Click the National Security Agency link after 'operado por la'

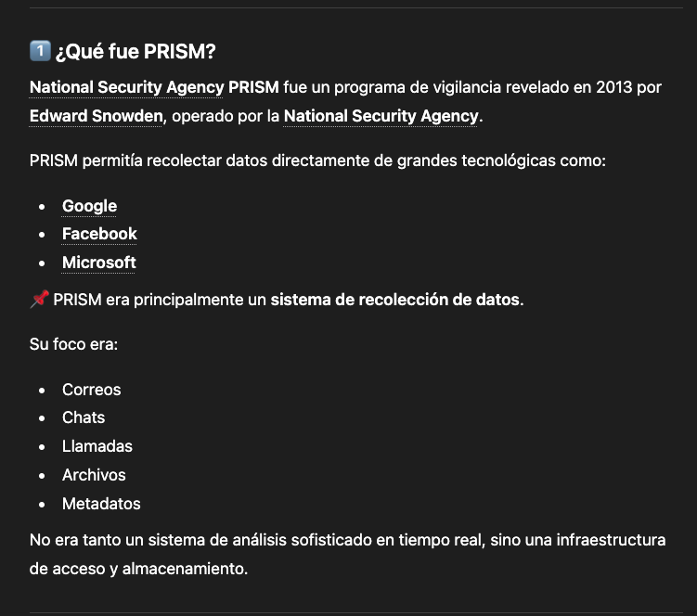point(381,116)
